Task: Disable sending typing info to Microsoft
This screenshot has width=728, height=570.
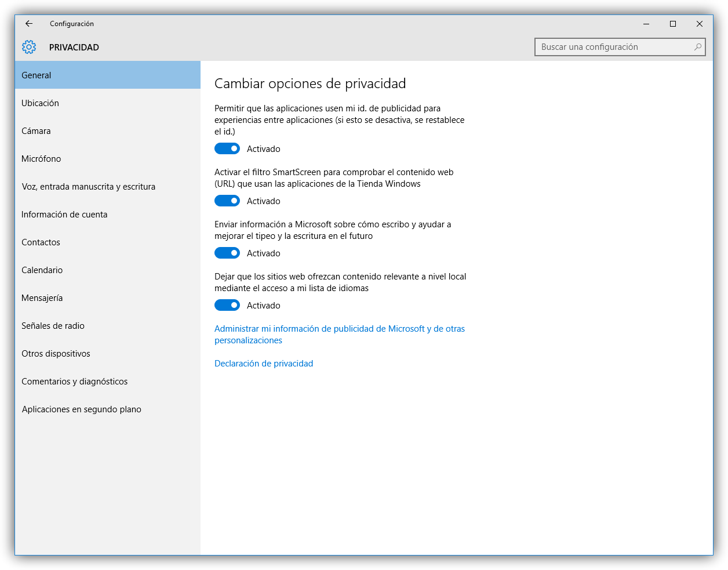Action: 227,253
